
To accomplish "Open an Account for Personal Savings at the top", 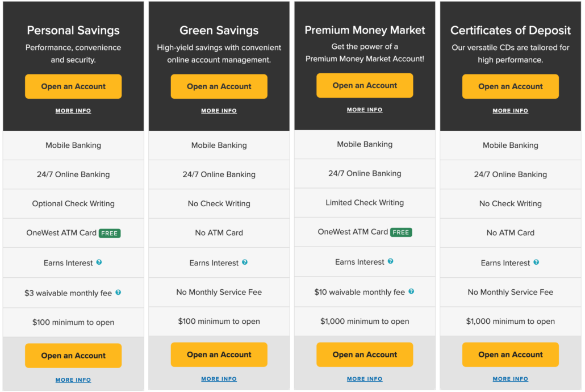I will click(x=73, y=86).
